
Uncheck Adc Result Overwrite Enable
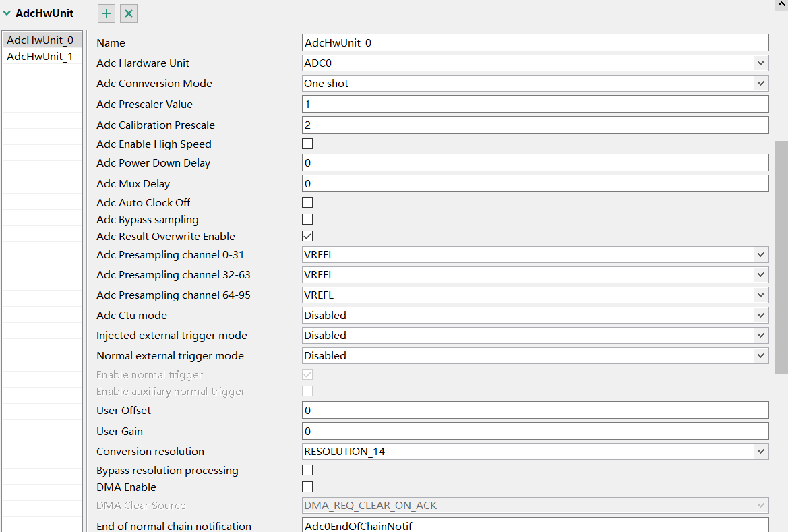pyautogui.click(x=307, y=235)
